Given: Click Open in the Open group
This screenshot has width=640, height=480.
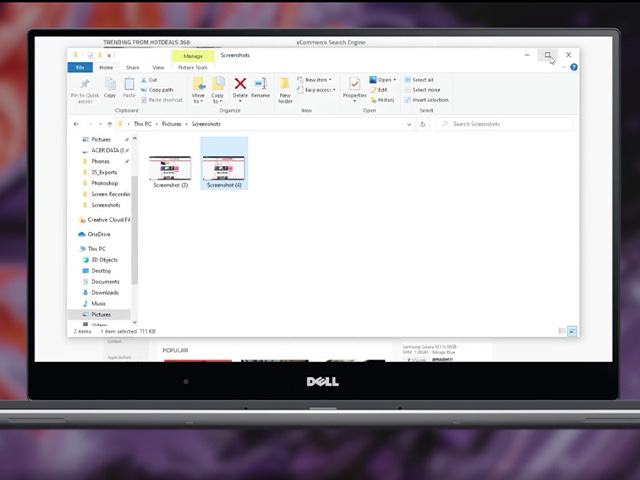Looking at the screenshot, I should click(x=382, y=80).
